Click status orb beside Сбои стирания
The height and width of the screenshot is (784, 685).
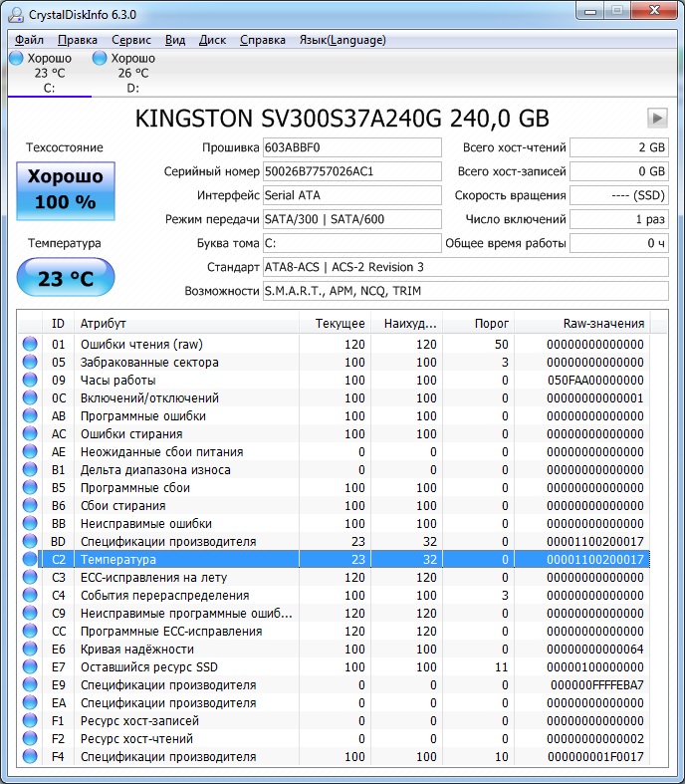pyautogui.click(x=30, y=505)
